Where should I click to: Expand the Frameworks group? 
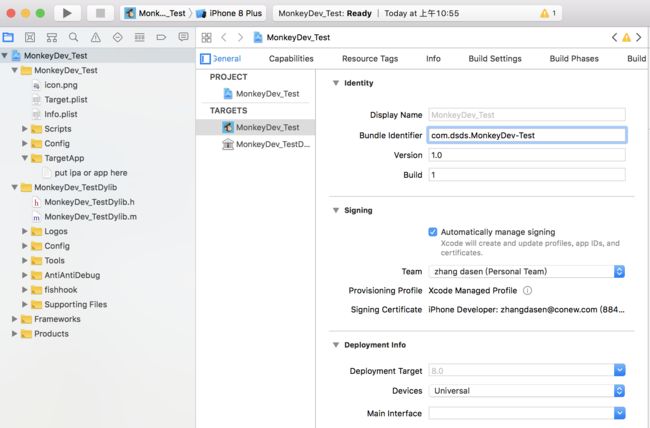click(x=14, y=319)
